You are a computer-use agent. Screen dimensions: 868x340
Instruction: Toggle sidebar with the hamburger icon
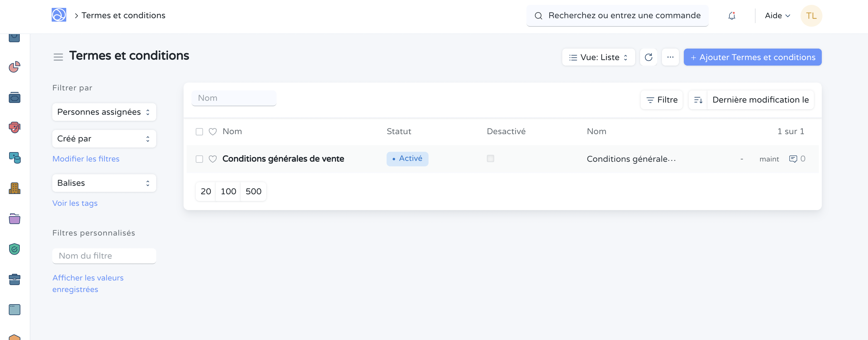click(x=58, y=57)
